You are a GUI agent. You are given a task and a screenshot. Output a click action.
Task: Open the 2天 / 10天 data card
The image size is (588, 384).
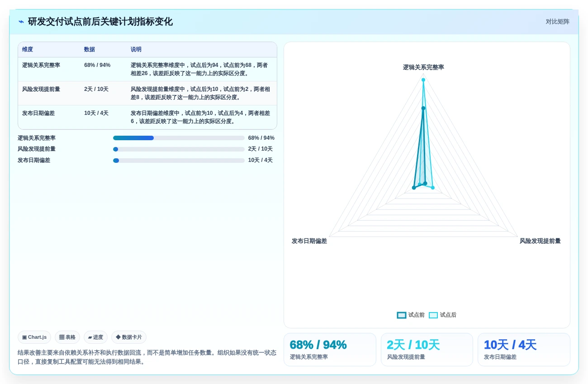(x=427, y=350)
